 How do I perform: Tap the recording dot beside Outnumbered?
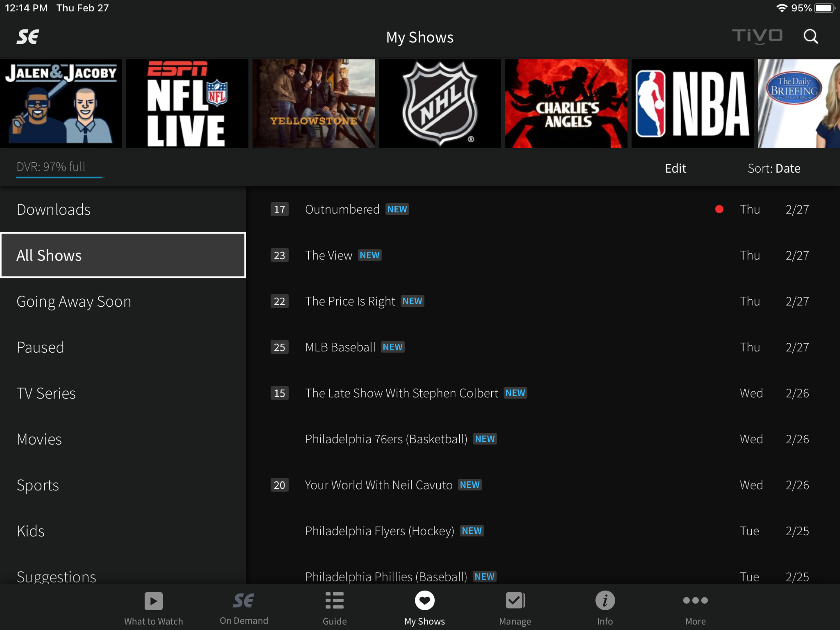(719, 209)
